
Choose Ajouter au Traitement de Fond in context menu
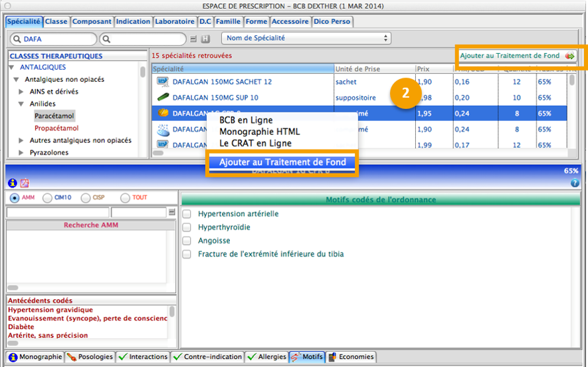coord(282,162)
